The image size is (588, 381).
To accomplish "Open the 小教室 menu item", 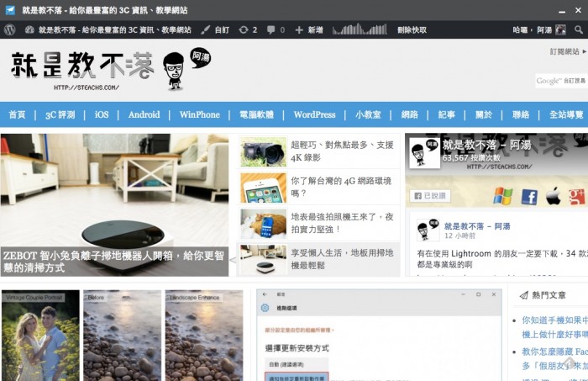I will 368,114.
